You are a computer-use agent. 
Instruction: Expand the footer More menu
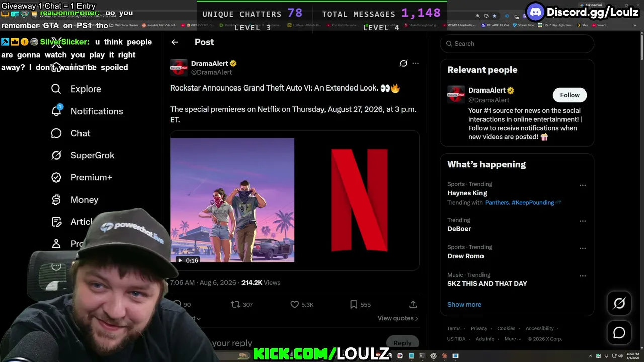pos(513,339)
